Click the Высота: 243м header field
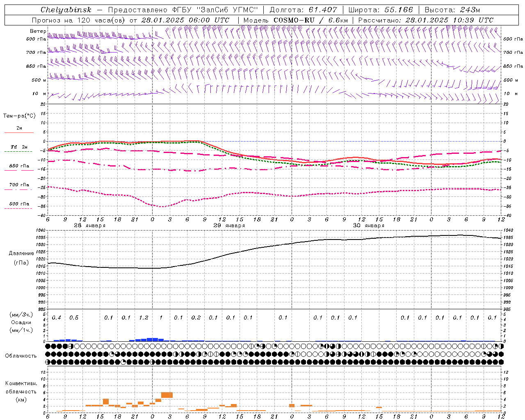The width and height of the screenshot is (525, 420). [452, 10]
